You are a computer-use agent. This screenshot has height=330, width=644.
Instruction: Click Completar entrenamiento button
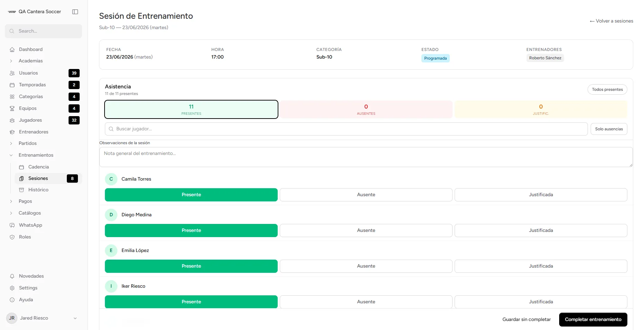click(593, 320)
